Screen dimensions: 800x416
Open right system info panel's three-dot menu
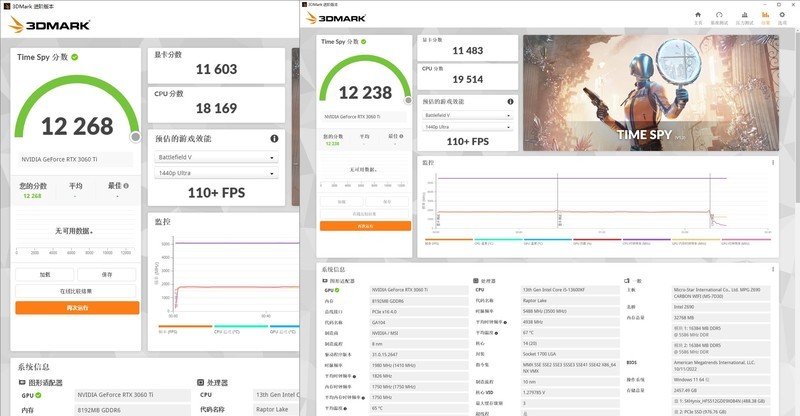point(773,269)
